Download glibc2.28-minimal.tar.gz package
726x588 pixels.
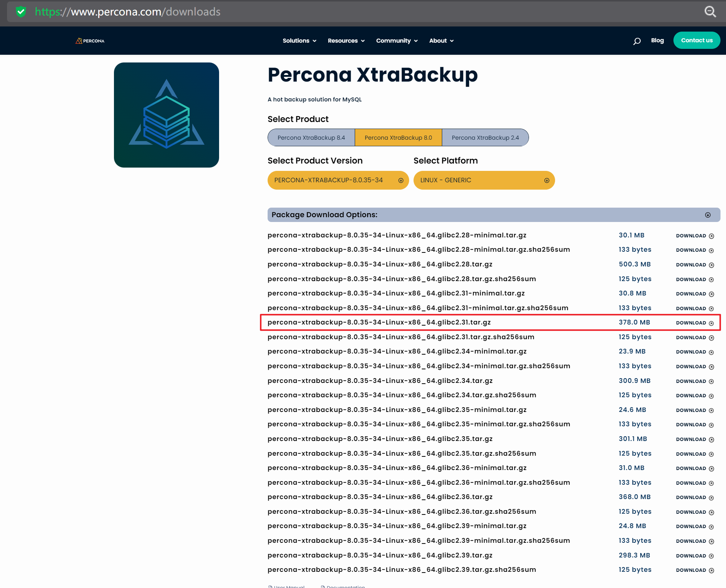tap(695, 236)
